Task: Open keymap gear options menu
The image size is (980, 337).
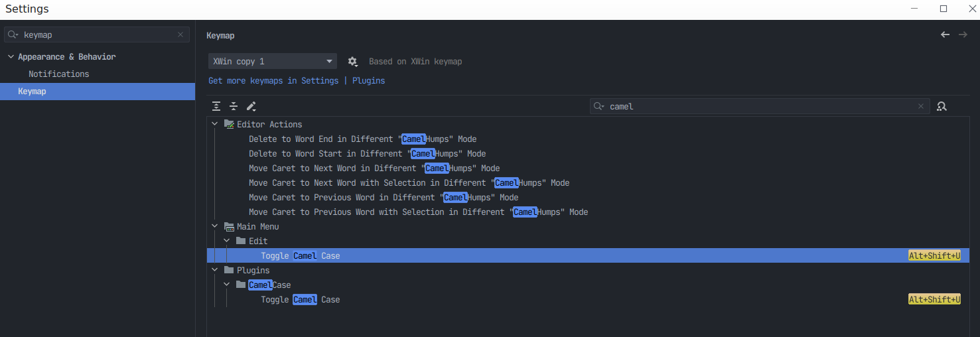Action: point(353,62)
